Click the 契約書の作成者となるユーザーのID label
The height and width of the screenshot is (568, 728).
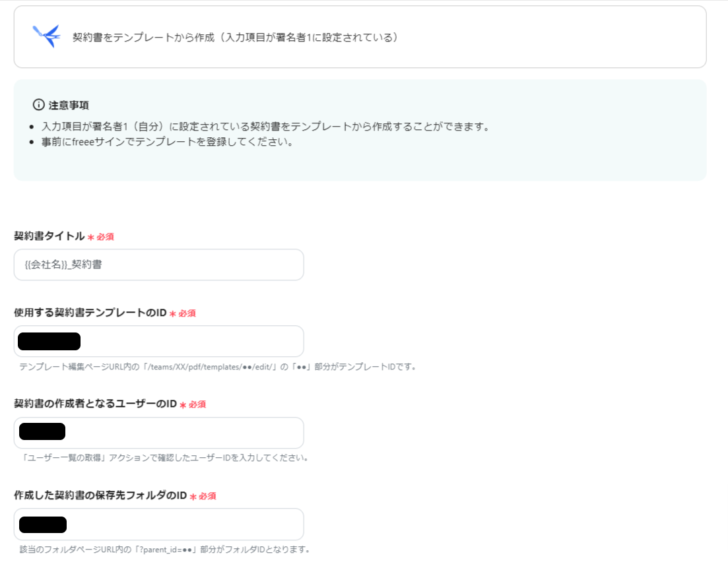[x=95, y=403]
